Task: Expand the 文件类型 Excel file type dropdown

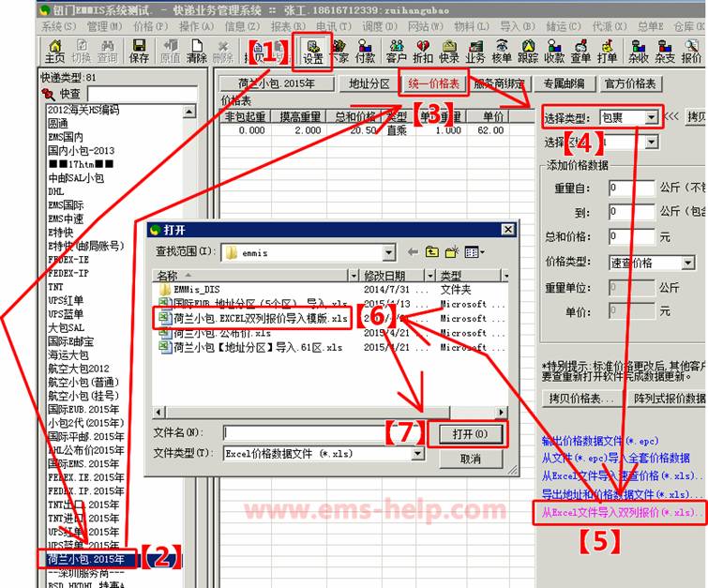Action: [x=418, y=453]
